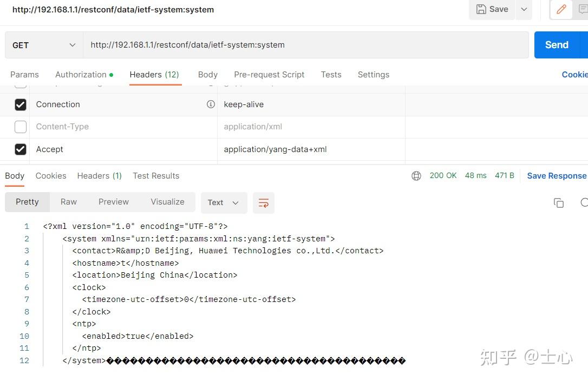The image size is (588, 381).
Task: Click the comment icon at top right
Action: pyautogui.click(x=583, y=9)
